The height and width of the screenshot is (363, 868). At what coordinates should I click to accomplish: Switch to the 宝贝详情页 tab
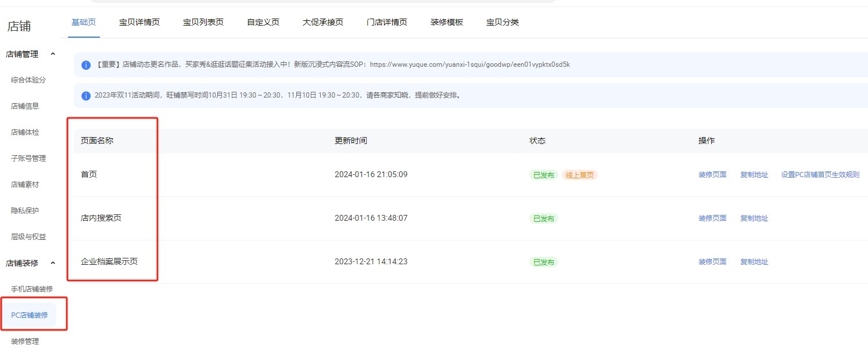[x=139, y=23]
